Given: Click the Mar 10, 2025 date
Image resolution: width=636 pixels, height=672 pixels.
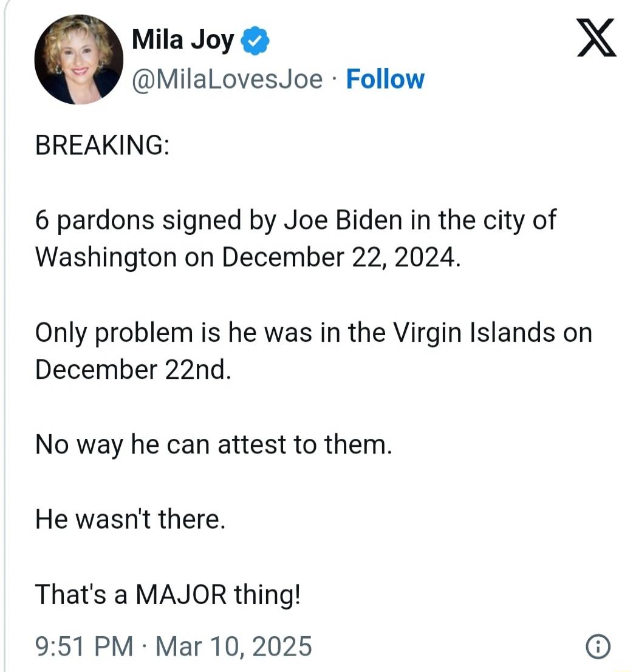Looking at the screenshot, I should click(233, 646).
